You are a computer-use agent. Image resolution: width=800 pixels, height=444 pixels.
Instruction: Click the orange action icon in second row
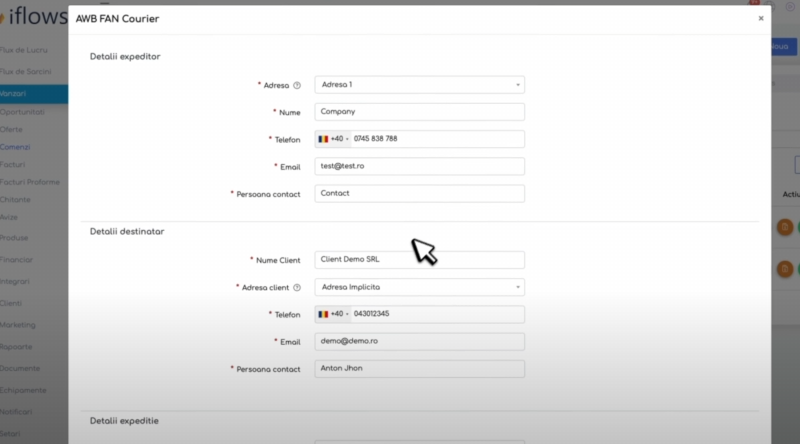pos(785,268)
